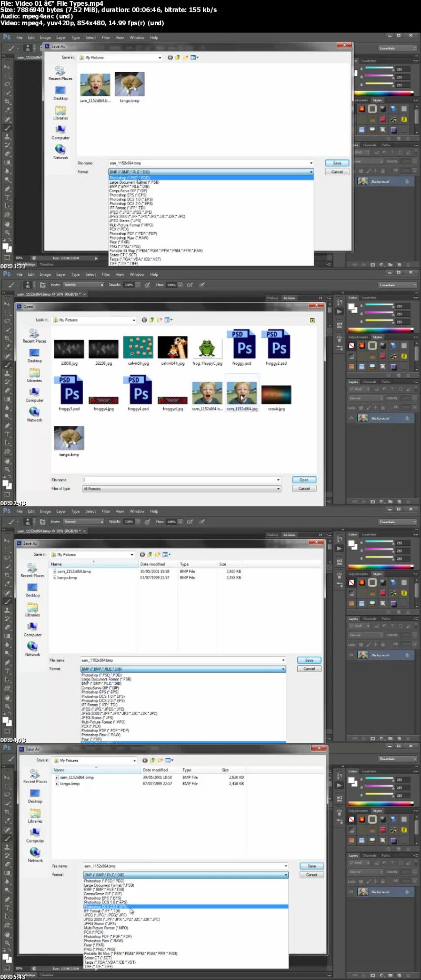Click the up-one-level folder icon in Open dialog

coord(152,320)
